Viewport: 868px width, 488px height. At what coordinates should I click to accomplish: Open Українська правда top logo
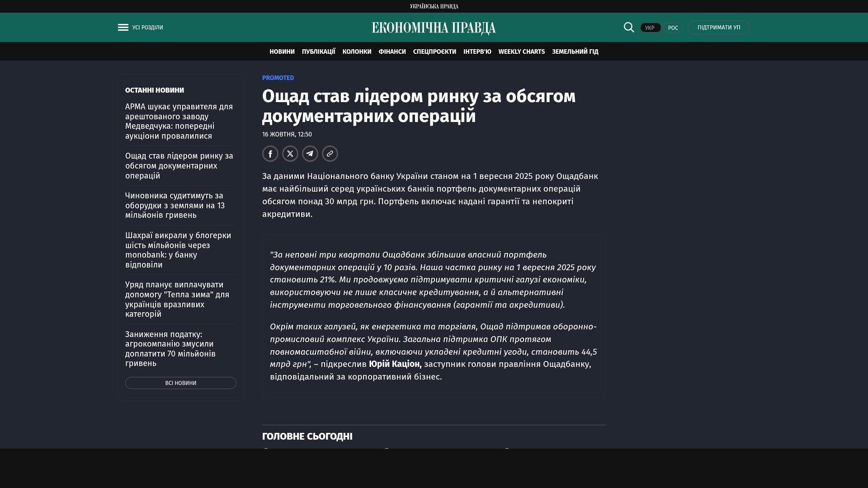(x=434, y=6)
